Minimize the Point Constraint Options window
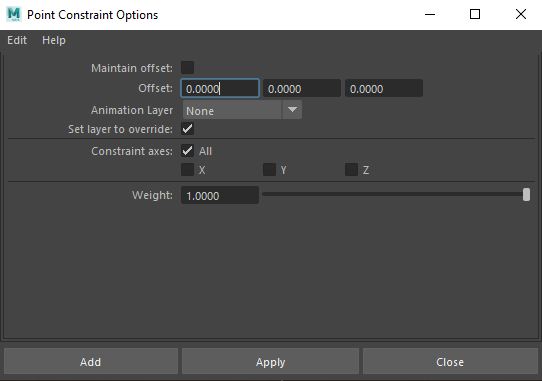This screenshot has width=542, height=381. tap(430, 15)
